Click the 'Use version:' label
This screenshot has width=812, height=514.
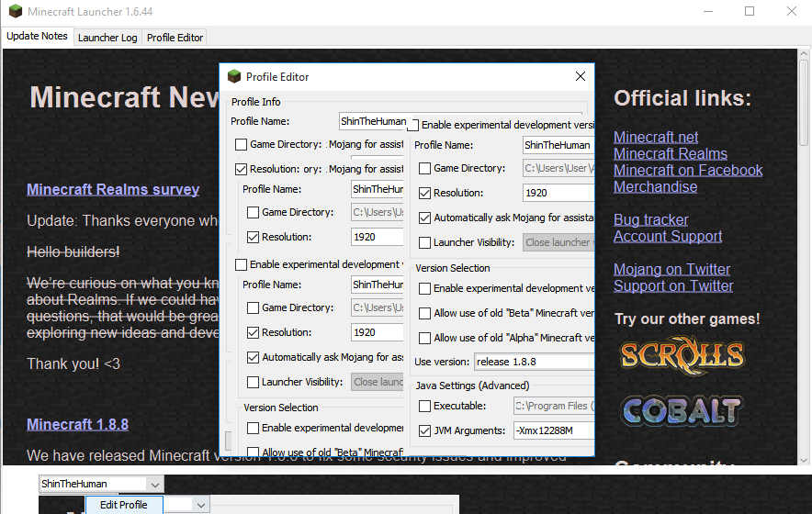[442, 362]
